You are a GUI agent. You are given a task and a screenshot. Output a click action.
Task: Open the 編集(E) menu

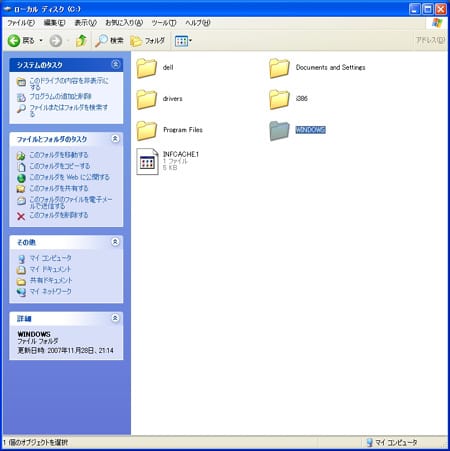pos(54,23)
